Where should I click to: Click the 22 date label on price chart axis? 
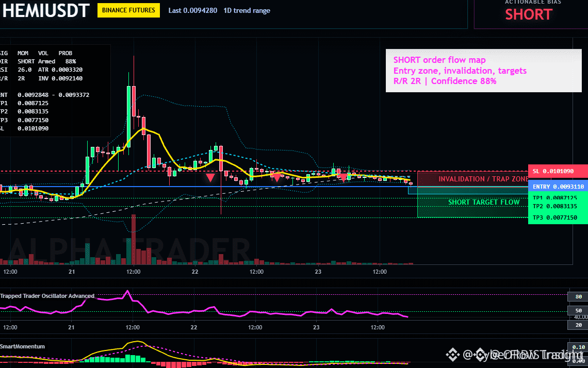tap(195, 272)
